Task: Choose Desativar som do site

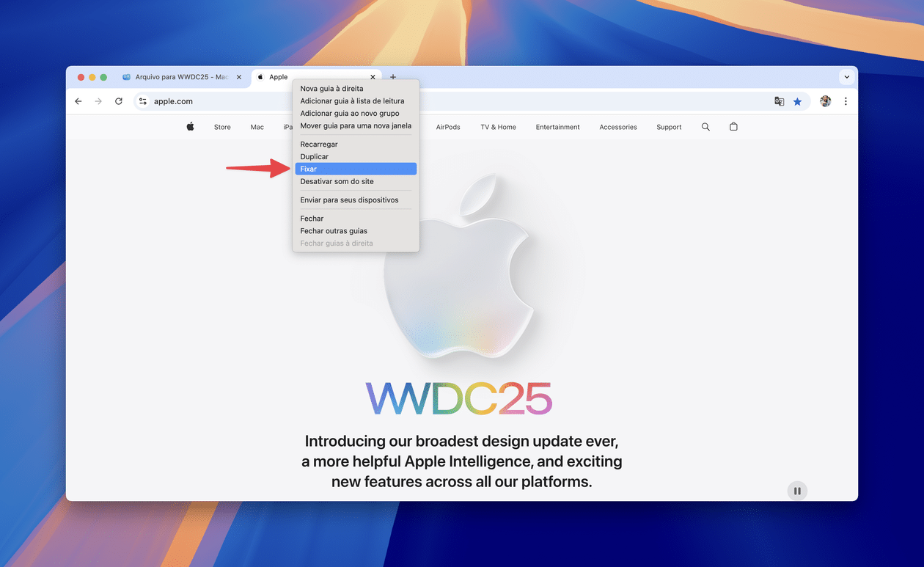Action: coord(356,181)
